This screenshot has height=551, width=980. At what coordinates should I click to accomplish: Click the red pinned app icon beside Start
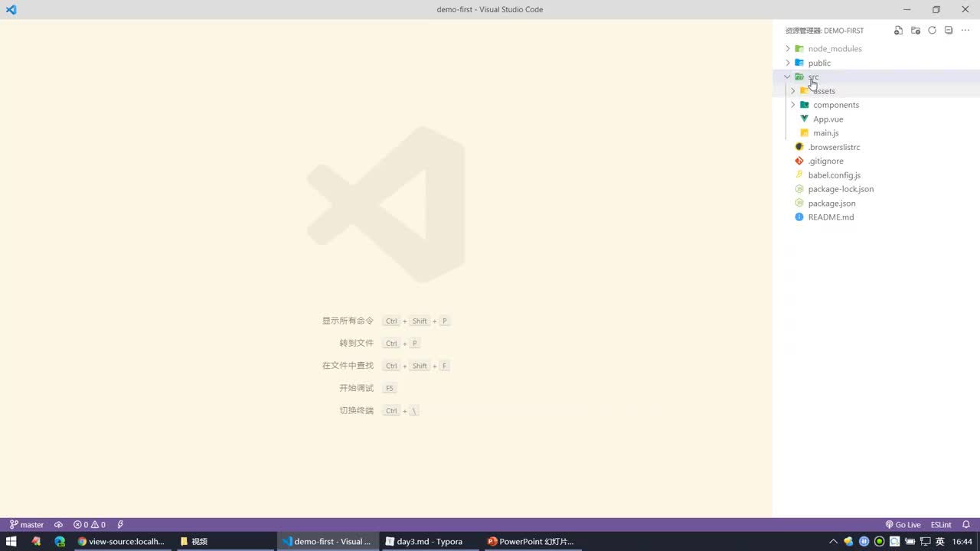pos(36,542)
